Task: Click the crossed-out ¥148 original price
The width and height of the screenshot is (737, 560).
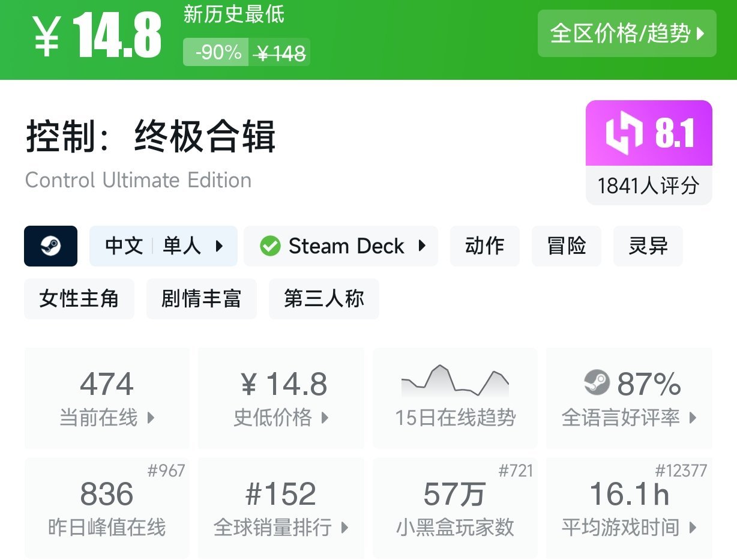Action: click(280, 54)
